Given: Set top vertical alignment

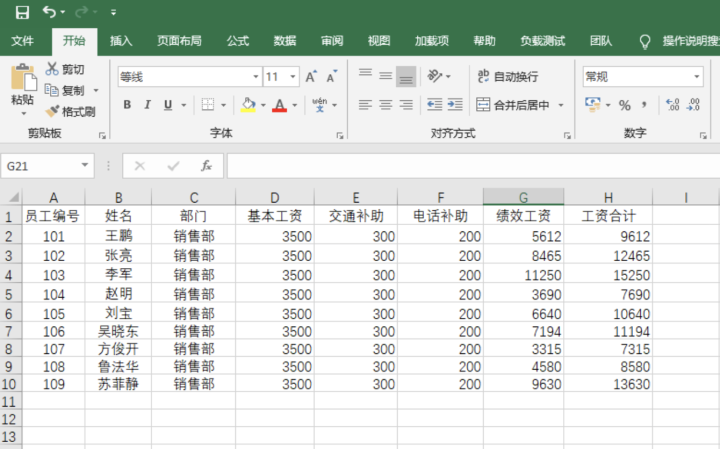Looking at the screenshot, I should [366, 75].
